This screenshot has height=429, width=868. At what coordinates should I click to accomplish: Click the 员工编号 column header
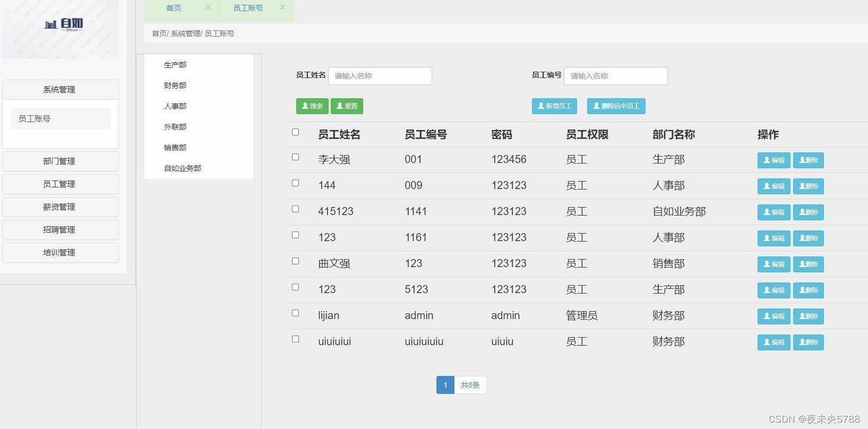pyautogui.click(x=426, y=135)
